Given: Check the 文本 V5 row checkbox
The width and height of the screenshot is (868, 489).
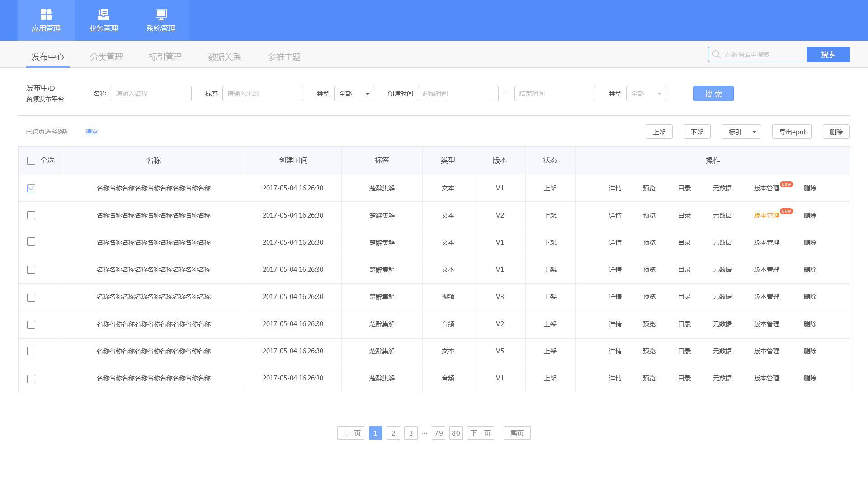Looking at the screenshot, I should pyautogui.click(x=31, y=351).
